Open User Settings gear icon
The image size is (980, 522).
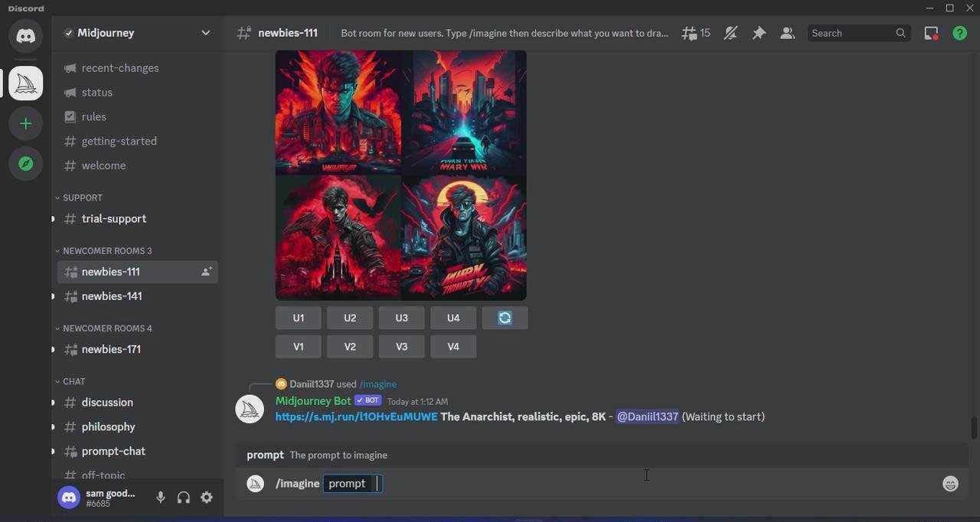pyautogui.click(x=207, y=498)
